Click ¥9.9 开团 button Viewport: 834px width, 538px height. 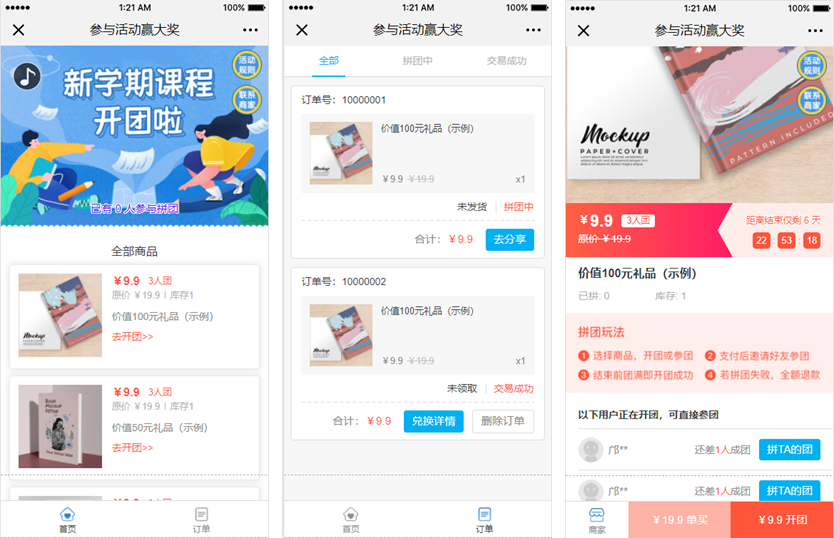(782, 520)
